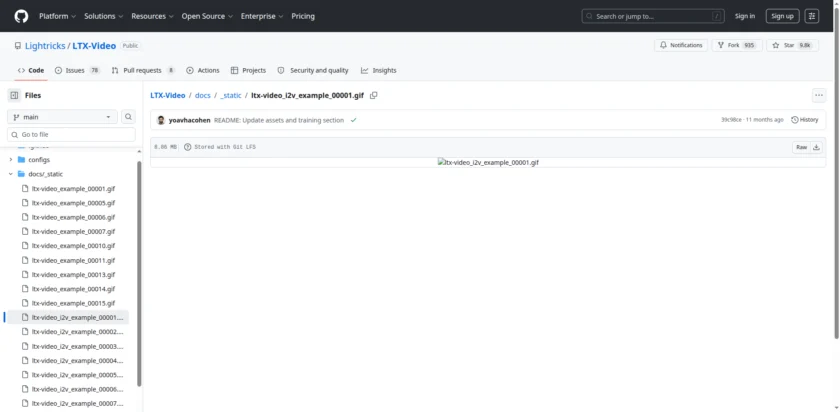Open the Open Source dropdown
The image size is (840, 412).
point(207,16)
